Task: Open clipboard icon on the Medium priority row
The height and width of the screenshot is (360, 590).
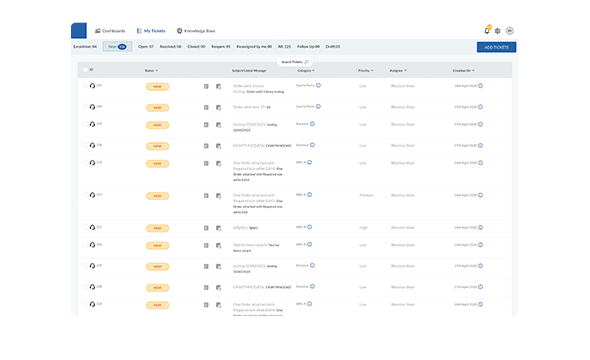Action: (x=218, y=196)
